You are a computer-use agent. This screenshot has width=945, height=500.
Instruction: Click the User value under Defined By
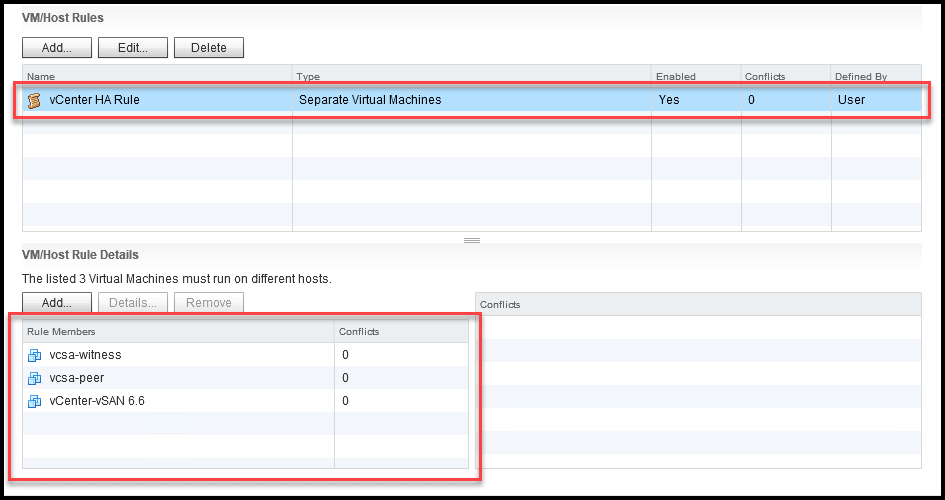(852, 100)
